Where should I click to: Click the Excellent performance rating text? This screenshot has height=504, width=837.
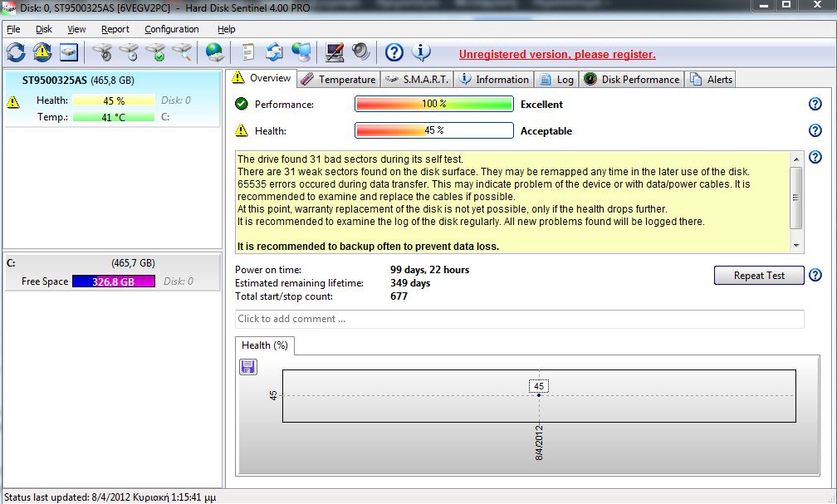click(541, 104)
